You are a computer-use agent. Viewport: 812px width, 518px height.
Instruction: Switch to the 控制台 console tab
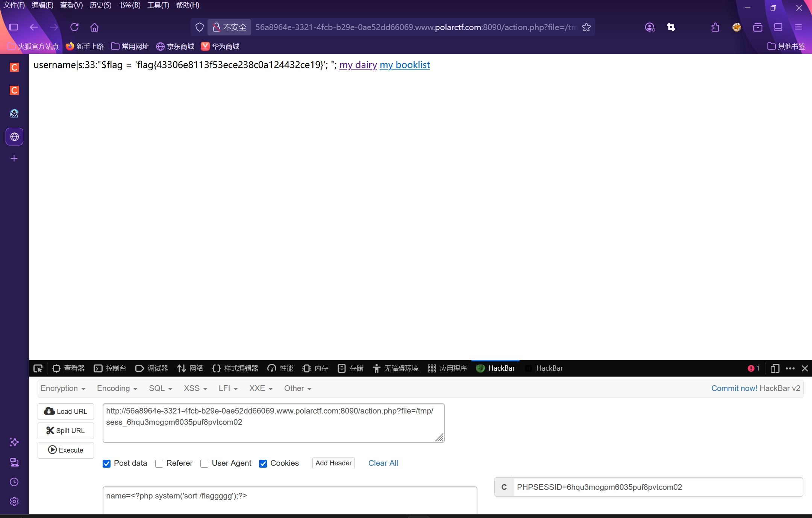(110, 368)
